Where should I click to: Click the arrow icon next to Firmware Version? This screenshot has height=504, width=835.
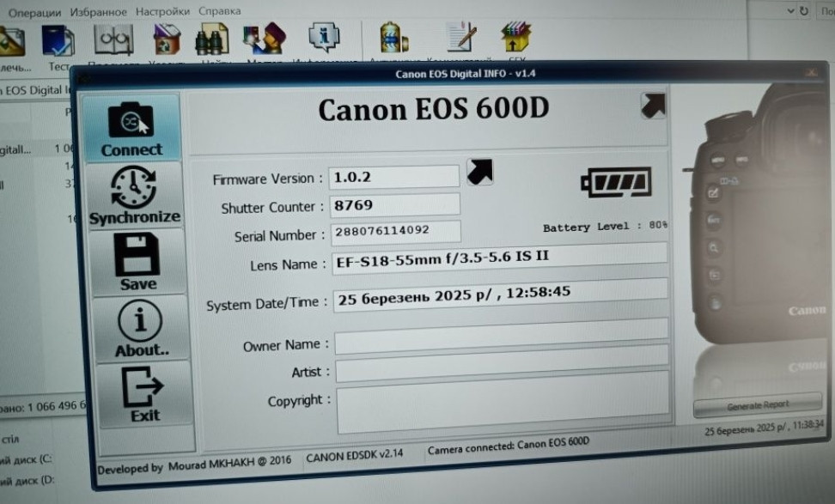pyautogui.click(x=479, y=172)
